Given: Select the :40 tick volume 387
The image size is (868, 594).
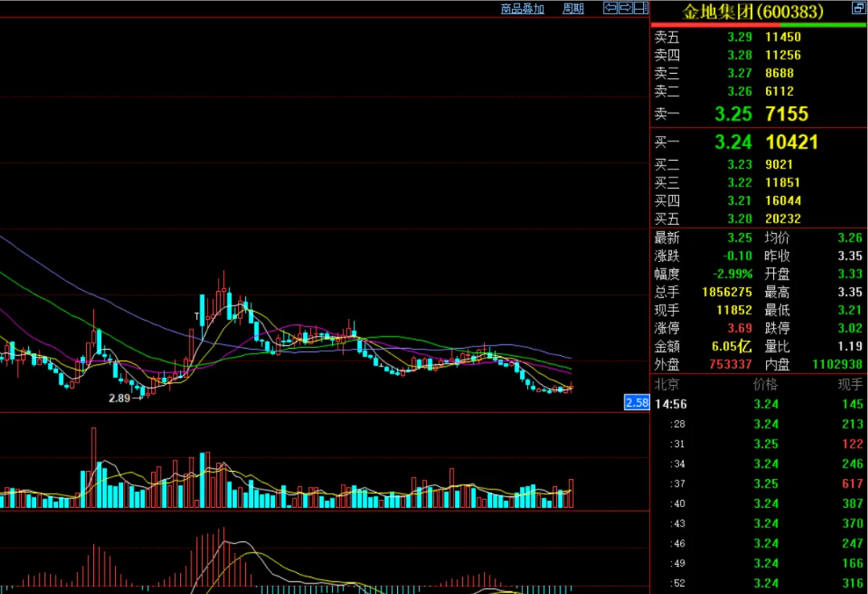Looking at the screenshot, I should 852,504.
